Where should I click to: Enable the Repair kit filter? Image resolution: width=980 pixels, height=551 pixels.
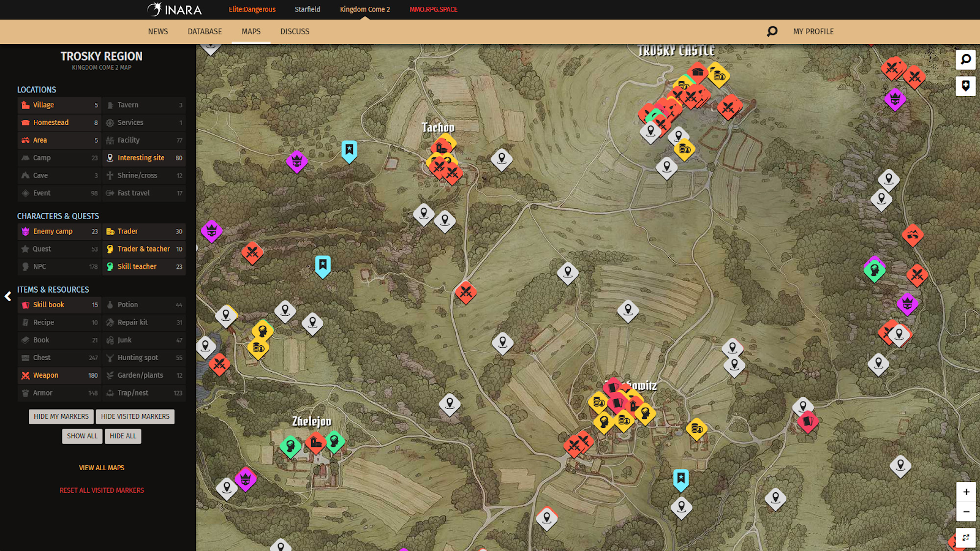click(x=144, y=323)
